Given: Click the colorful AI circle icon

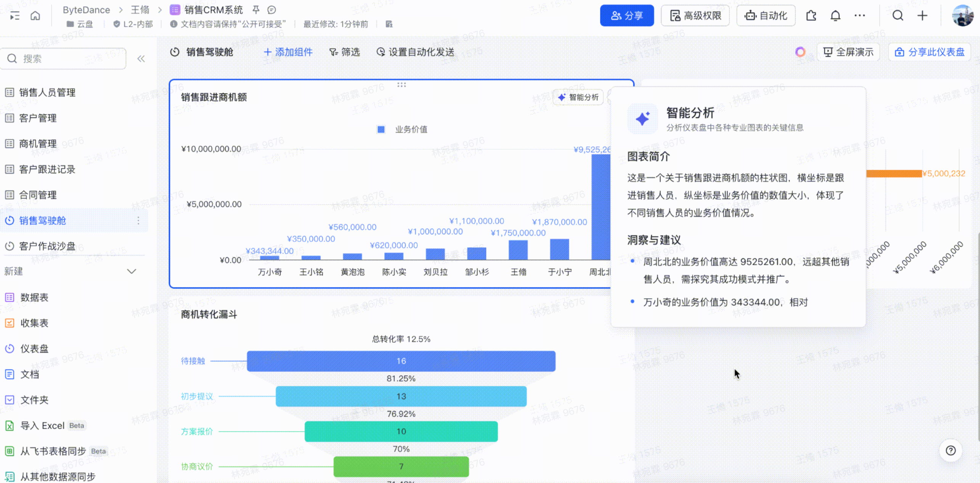Looking at the screenshot, I should 800,52.
